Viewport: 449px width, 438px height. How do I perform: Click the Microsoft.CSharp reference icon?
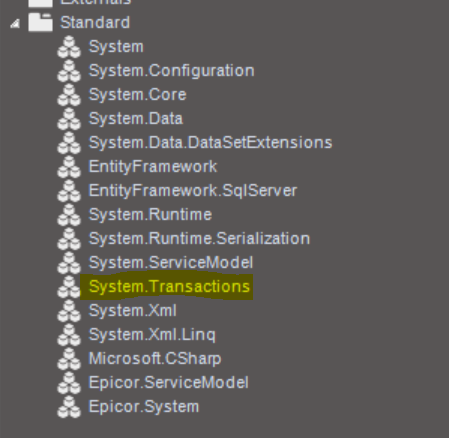coord(69,359)
